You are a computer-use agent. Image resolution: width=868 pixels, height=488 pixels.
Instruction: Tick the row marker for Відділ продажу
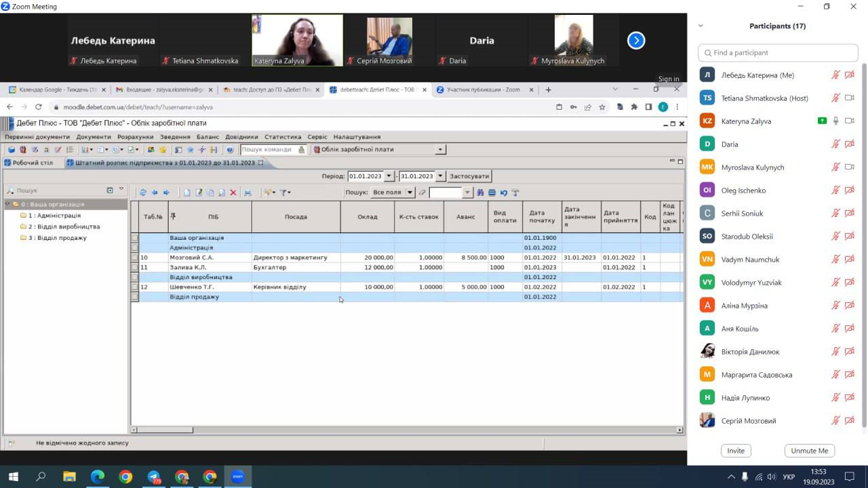(134, 297)
